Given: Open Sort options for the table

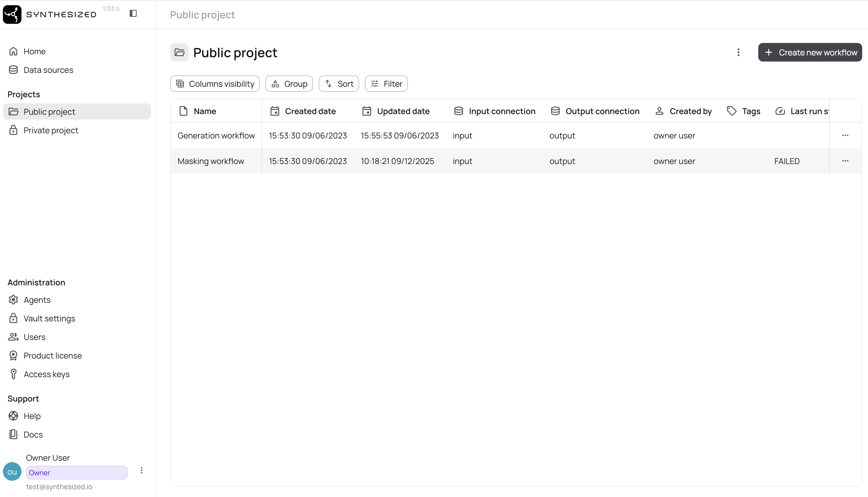Looking at the screenshot, I should coord(338,84).
